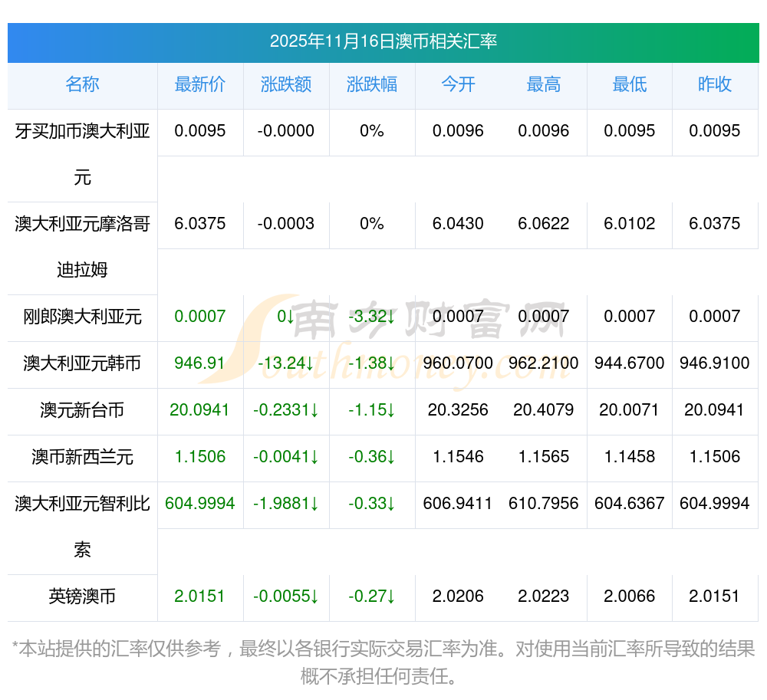Open the 澳大利亚元韩币 row name

coord(82,363)
